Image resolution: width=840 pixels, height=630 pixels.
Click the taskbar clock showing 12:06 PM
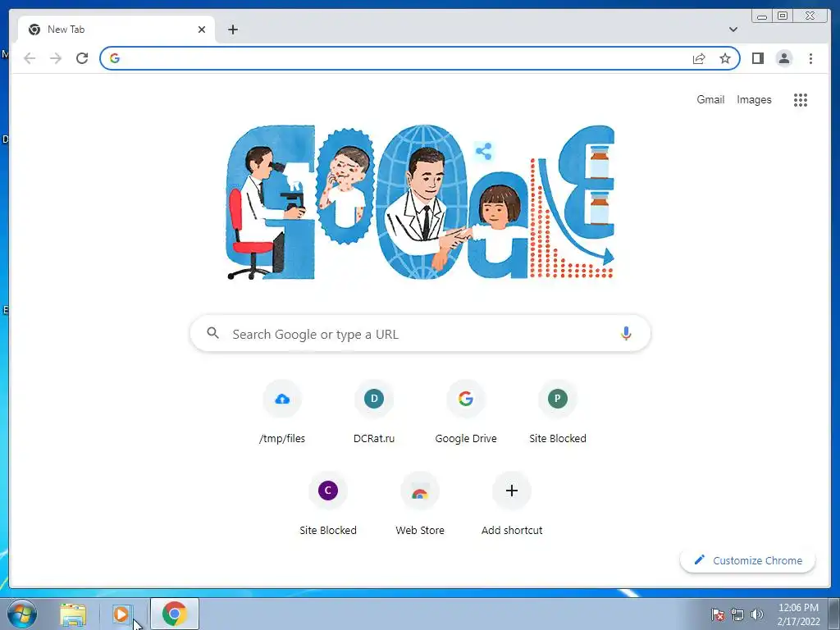(798, 614)
